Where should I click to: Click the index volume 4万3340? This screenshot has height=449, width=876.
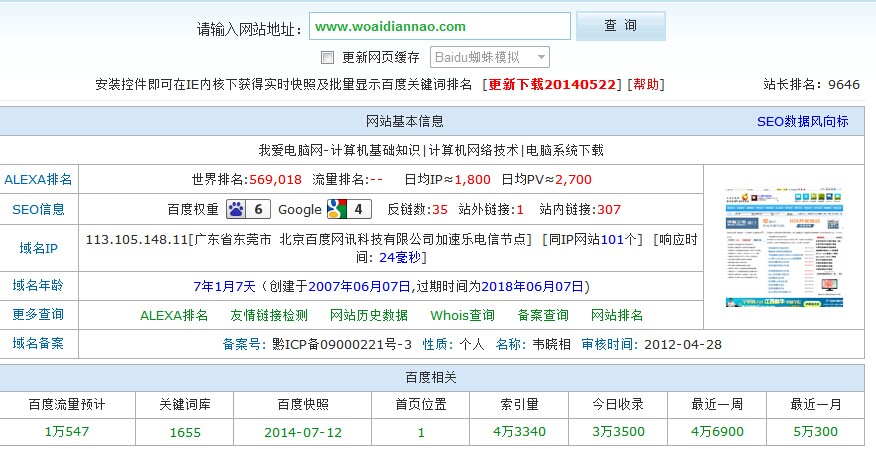coord(519,432)
